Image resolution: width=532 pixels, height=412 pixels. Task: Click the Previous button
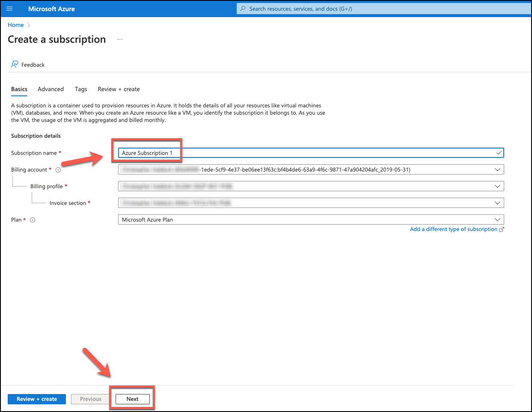click(x=91, y=399)
